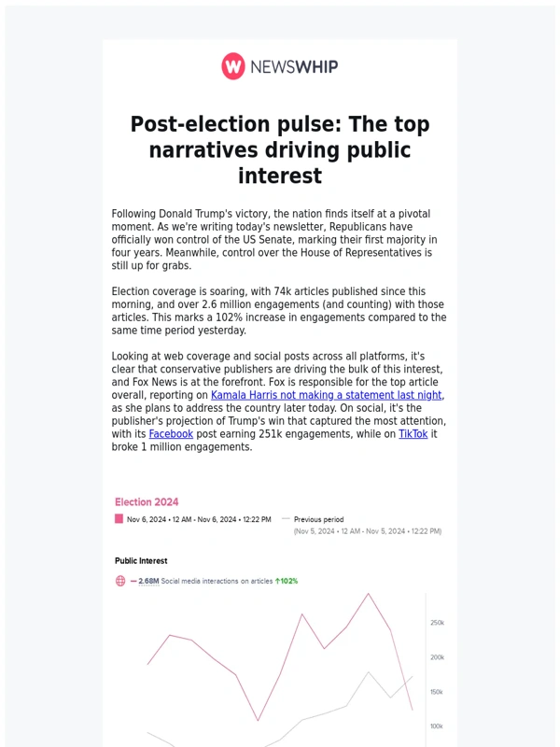Click the NewsWhip logo icon

point(233,66)
